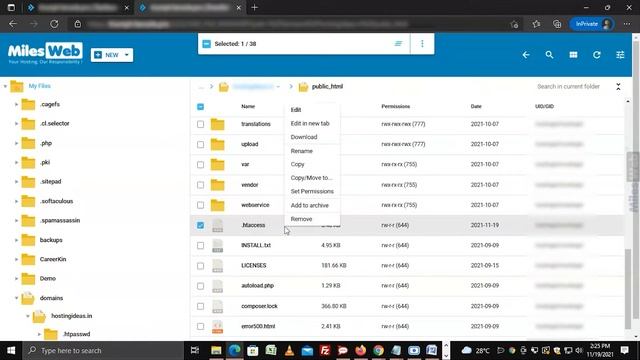The height and width of the screenshot is (360, 640).
Task: Open My Files tree link
Action: point(40,86)
